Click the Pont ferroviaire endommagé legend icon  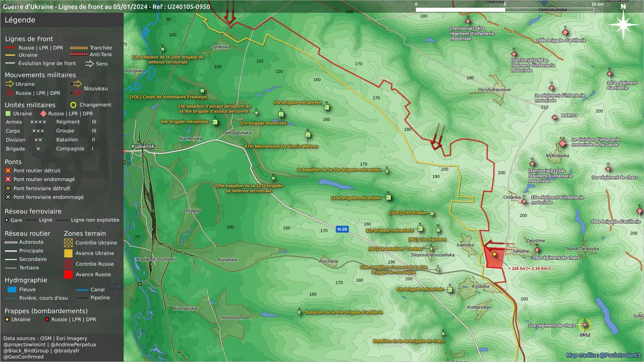8,197
